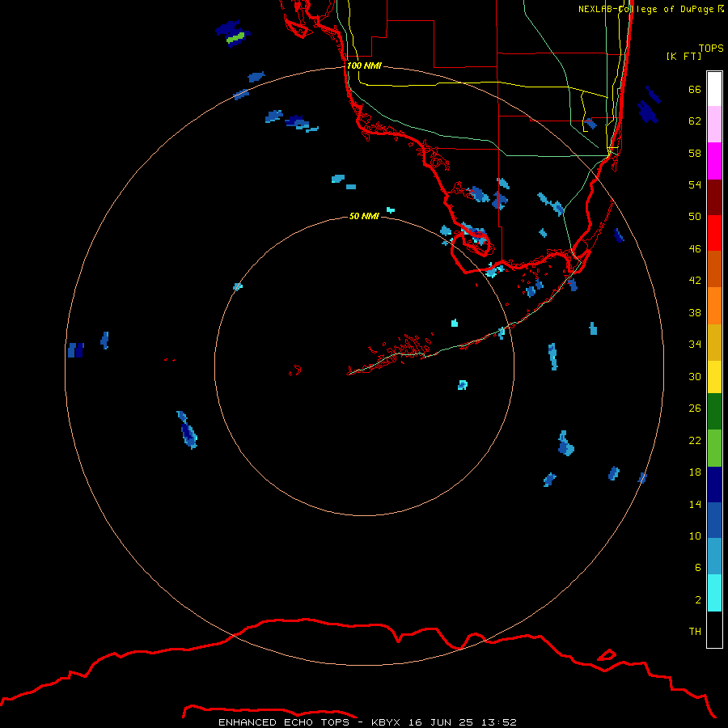This screenshot has width=728, height=728.
Task: Click the 14 legend value
Action: click(695, 504)
